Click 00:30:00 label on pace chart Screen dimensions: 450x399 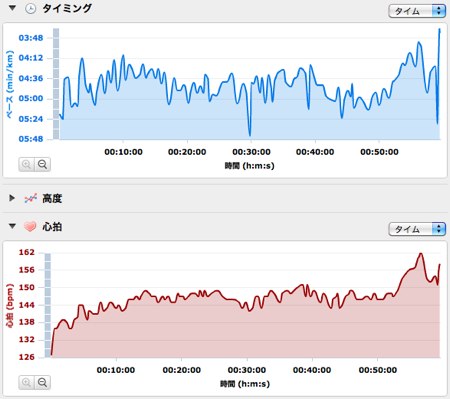[x=251, y=152]
